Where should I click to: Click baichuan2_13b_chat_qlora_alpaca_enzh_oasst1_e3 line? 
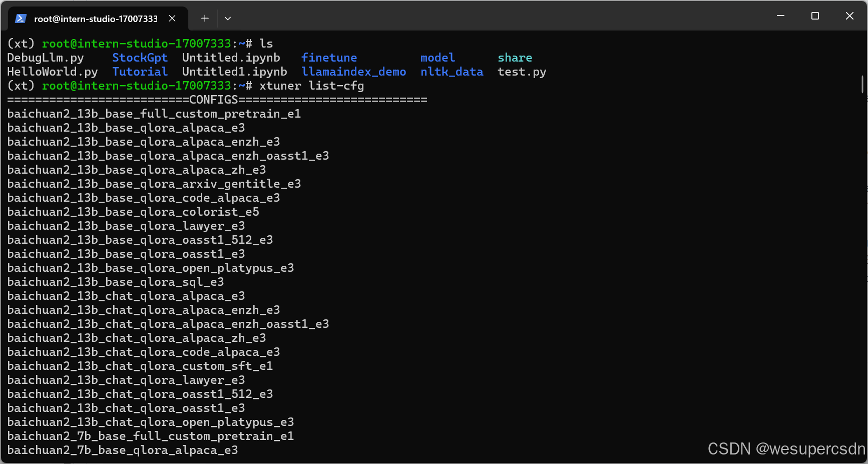pyautogui.click(x=168, y=324)
